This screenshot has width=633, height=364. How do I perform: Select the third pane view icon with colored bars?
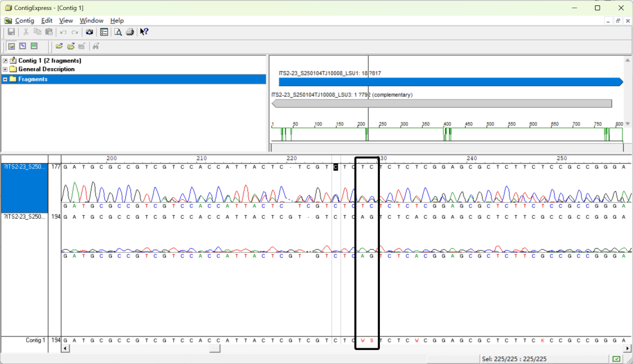[x=35, y=46]
